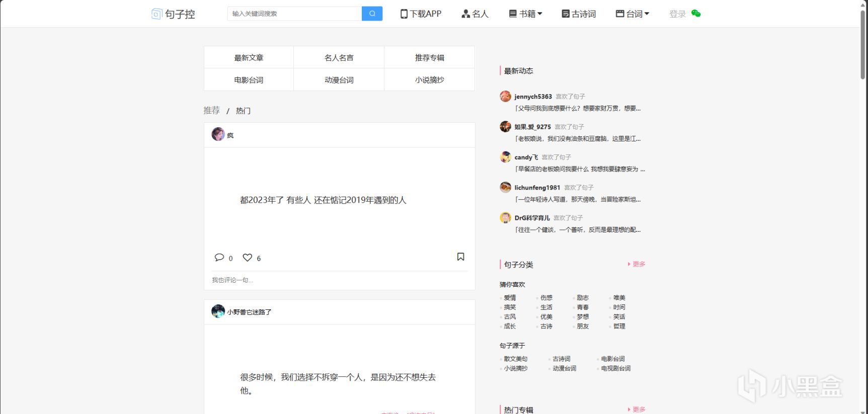The width and height of the screenshot is (868, 414).
Task: Select the 动漫台词 tab
Action: pos(339,80)
